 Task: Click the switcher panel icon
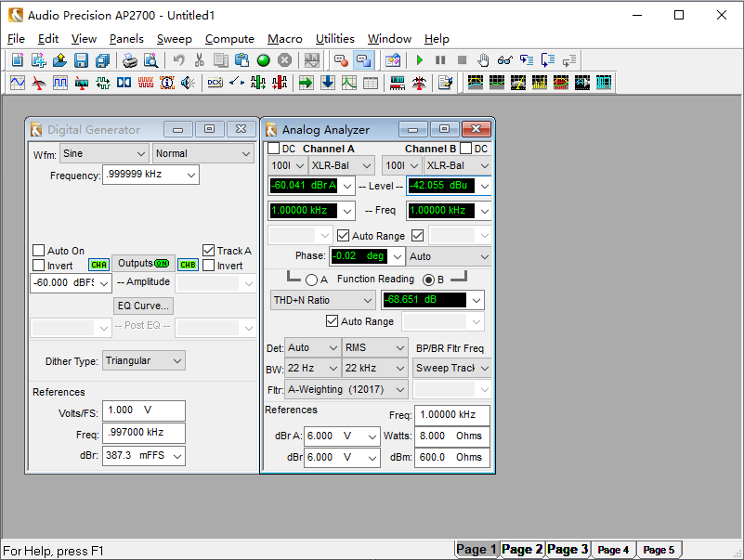click(x=236, y=83)
